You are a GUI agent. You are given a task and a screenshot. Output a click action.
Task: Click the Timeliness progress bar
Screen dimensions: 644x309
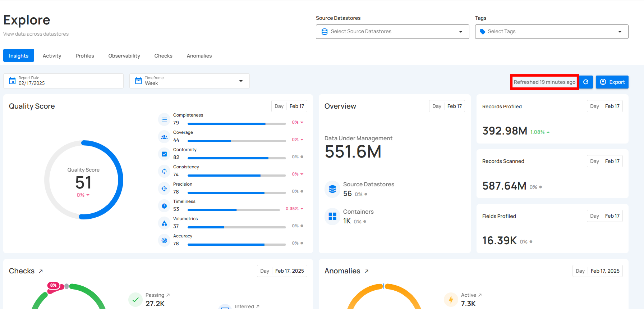[x=234, y=210]
